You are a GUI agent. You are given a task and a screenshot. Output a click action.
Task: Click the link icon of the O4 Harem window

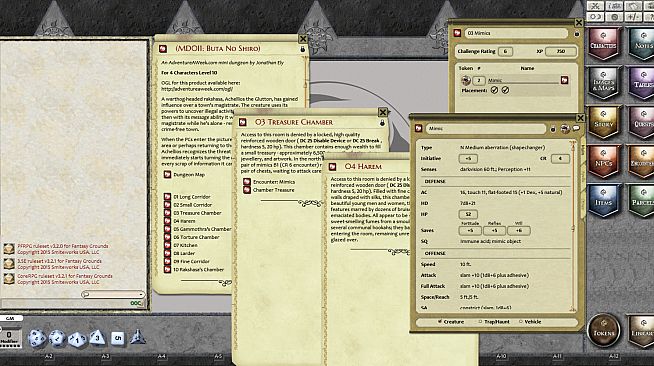coord(332,167)
